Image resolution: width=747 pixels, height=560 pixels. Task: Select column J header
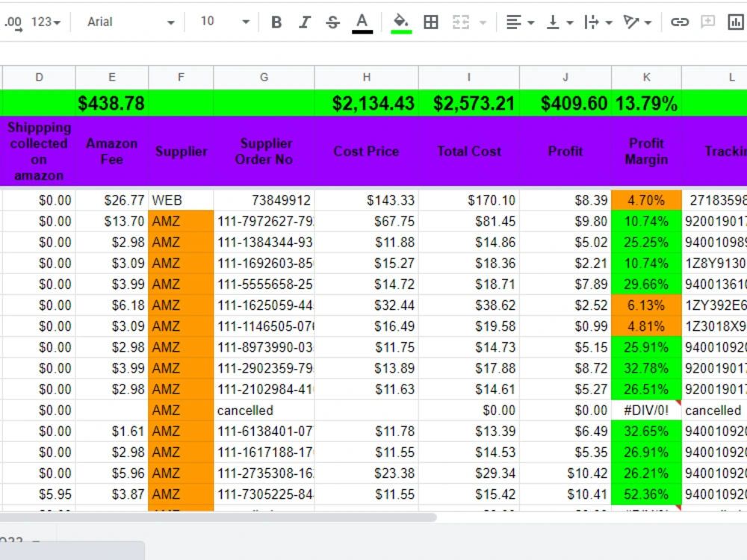pos(565,77)
